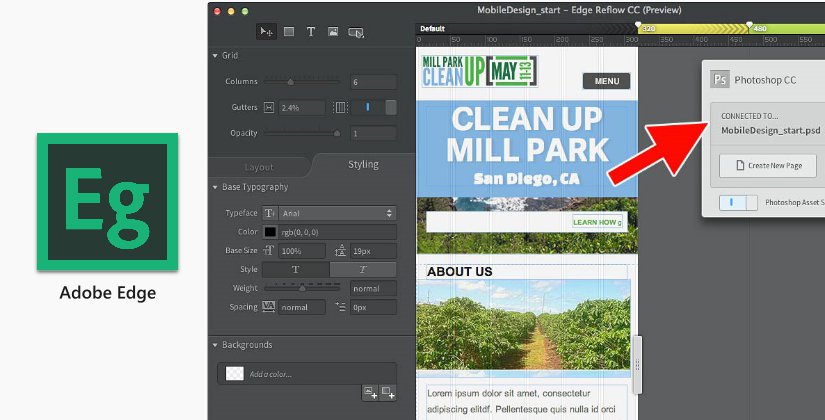Open the Typeface dropdown

pos(337,213)
